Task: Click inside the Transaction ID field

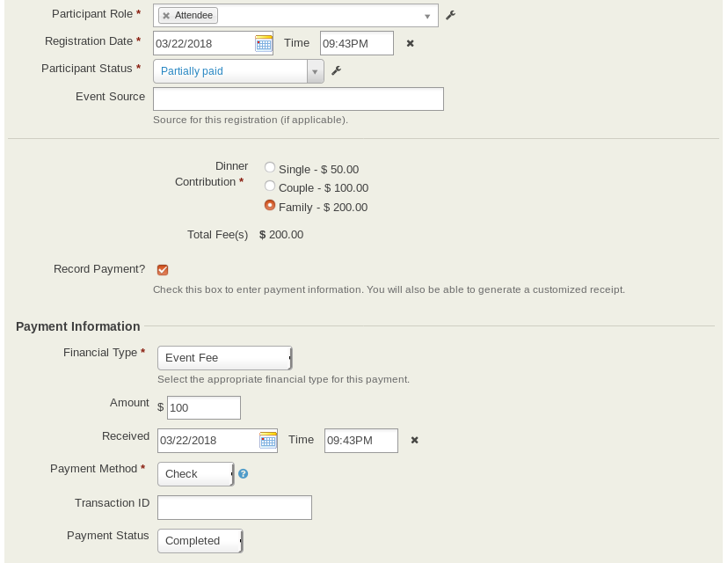Action: [x=234, y=507]
